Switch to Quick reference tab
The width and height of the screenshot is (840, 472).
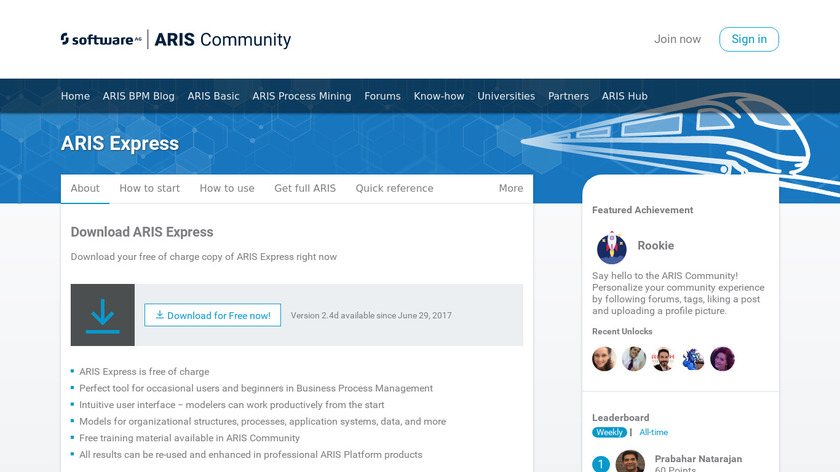pos(394,189)
